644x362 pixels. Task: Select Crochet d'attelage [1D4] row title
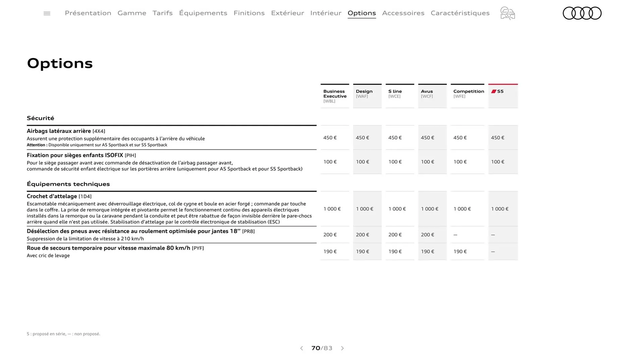click(59, 196)
